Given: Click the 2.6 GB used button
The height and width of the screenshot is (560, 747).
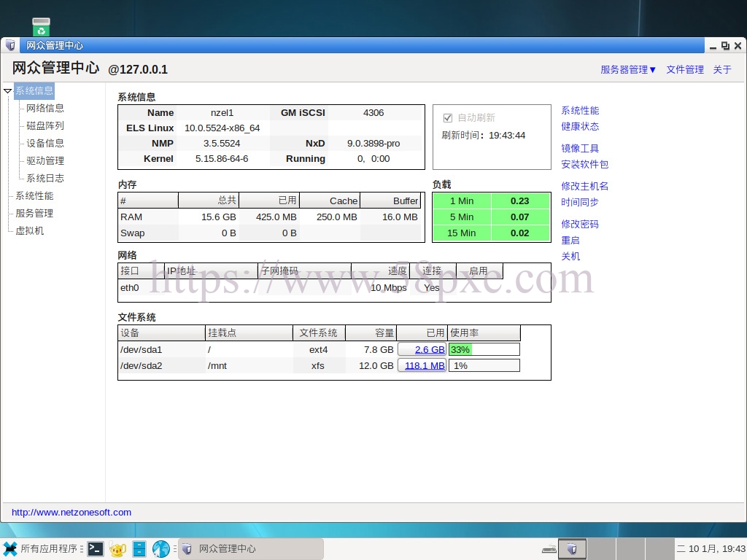Looking at the screenshot, I should coord(422,350).
